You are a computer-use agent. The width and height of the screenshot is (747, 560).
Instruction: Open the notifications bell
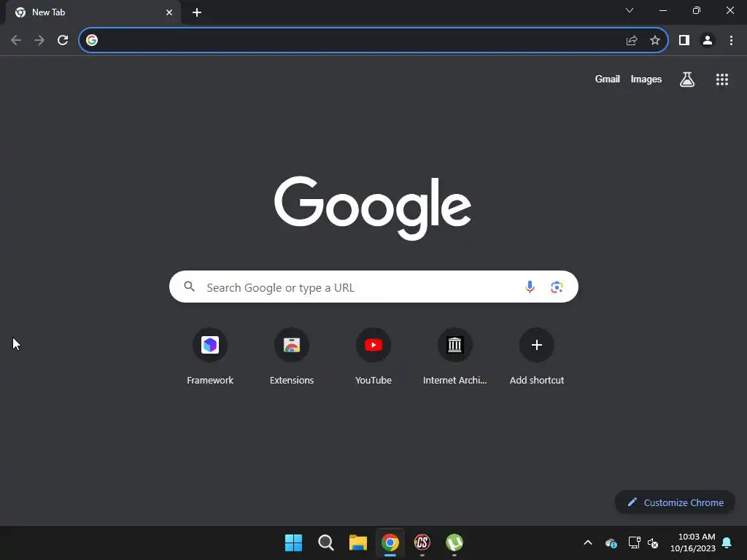click(727, 542)
